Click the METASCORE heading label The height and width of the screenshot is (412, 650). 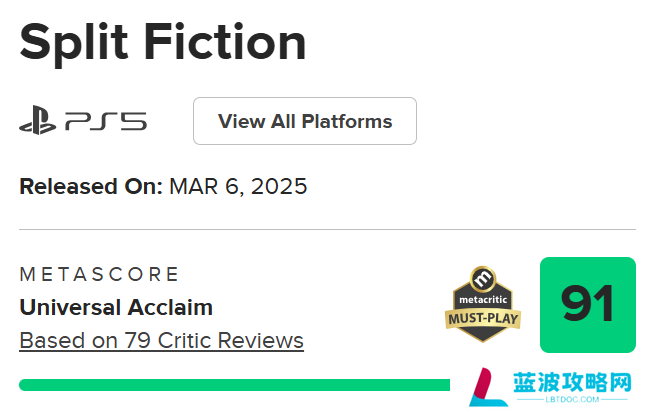click(x=99, y=274)
